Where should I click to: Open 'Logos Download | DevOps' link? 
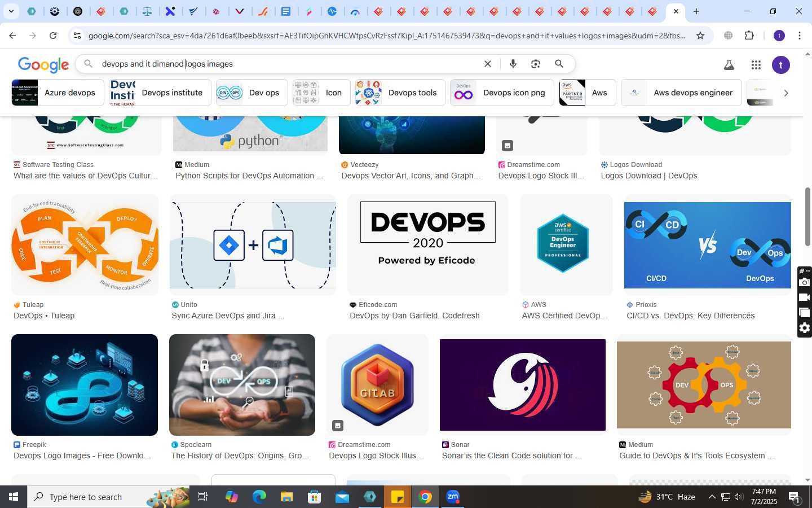[x=649, y=176]
